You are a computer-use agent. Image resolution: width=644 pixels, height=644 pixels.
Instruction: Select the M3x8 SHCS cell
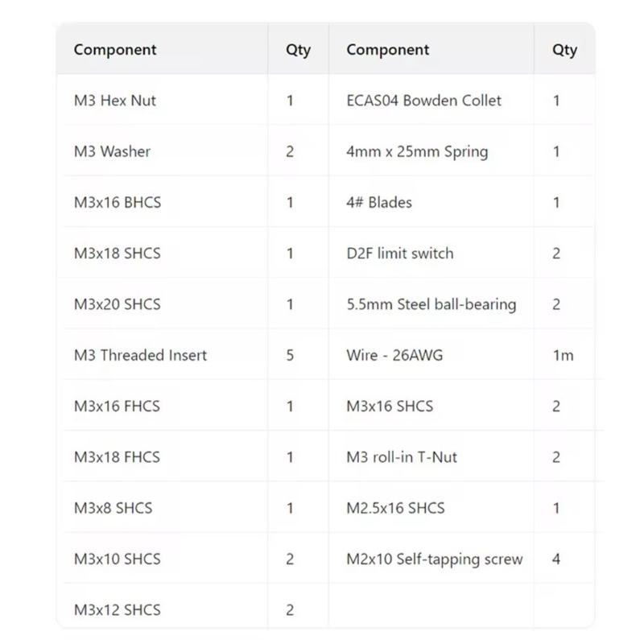click(x=114, y=508)
